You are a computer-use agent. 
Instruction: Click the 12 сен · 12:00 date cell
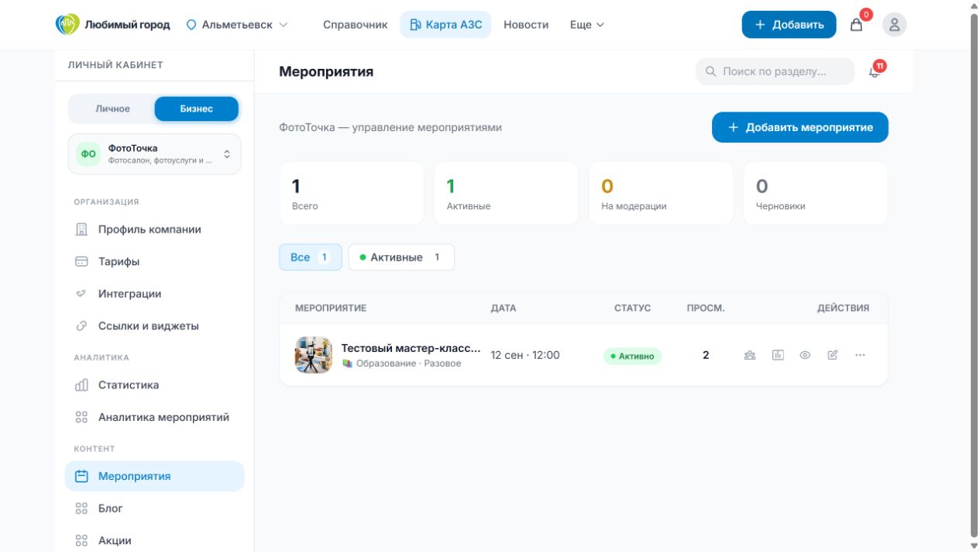pos(525,355)
